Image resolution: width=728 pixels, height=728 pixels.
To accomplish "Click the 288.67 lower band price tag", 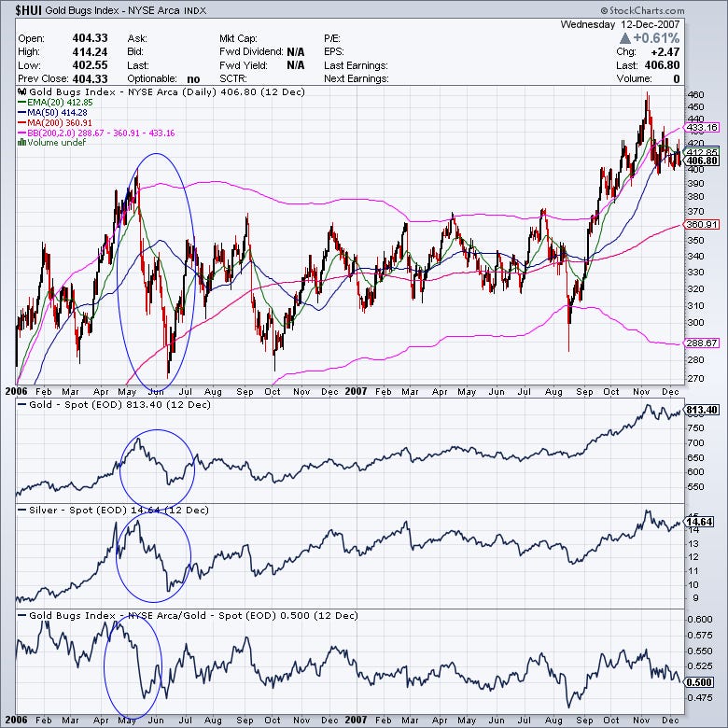I will 702,343.
